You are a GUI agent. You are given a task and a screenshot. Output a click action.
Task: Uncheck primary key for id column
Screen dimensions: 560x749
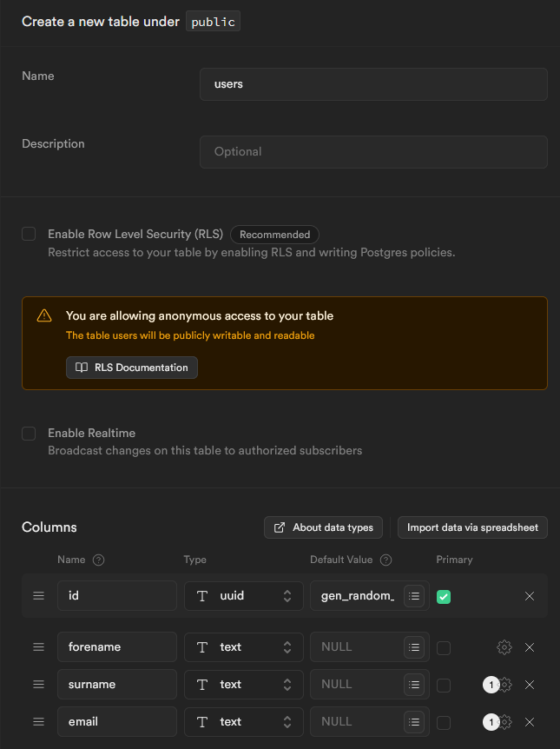[x=444, y=597]
